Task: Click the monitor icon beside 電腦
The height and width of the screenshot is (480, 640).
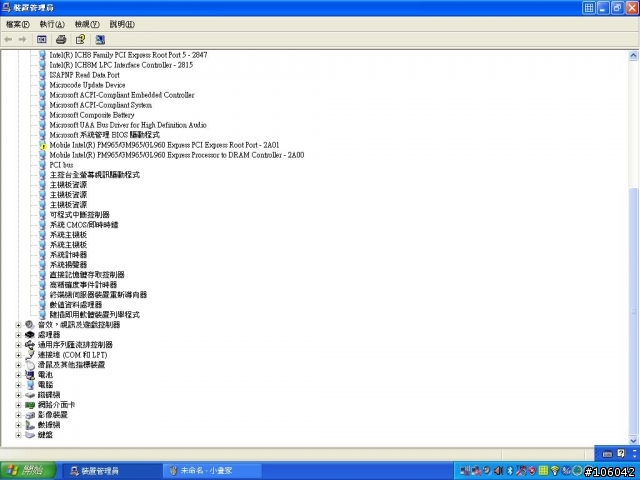Action: tap(30, 384)
